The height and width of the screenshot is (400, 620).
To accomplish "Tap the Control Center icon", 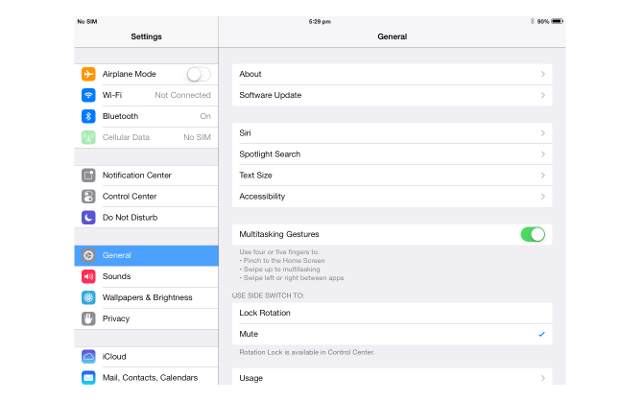I will point(88,196).
